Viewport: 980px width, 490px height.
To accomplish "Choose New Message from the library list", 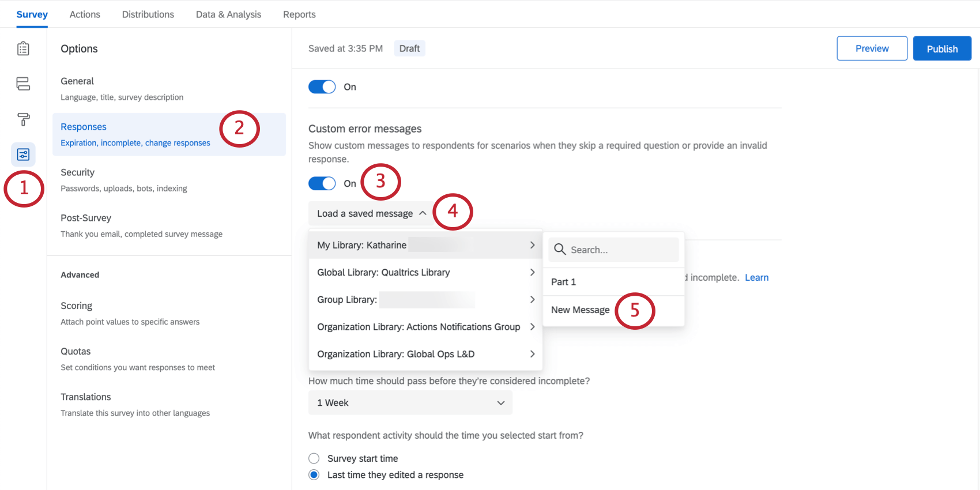I will point(580,310).
